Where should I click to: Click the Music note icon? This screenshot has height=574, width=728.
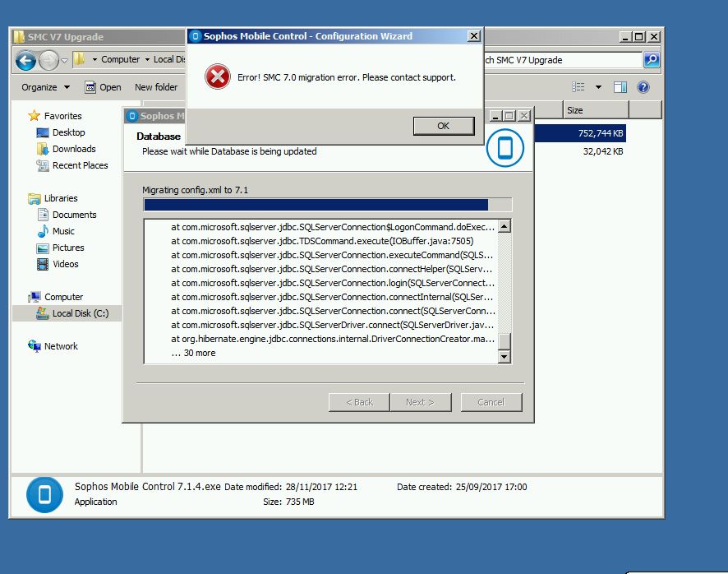[x=43, y=231]
